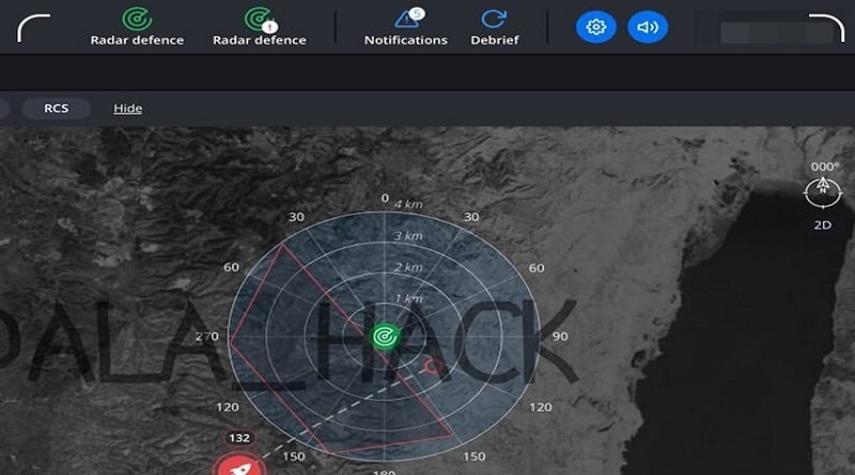
Task: Click the north compass icon
Action: [822, 189]
